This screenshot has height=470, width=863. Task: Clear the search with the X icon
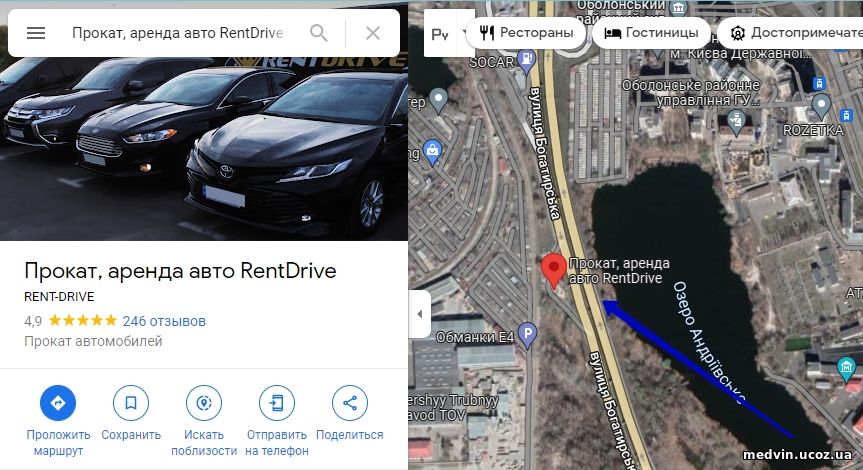(373, 33)
